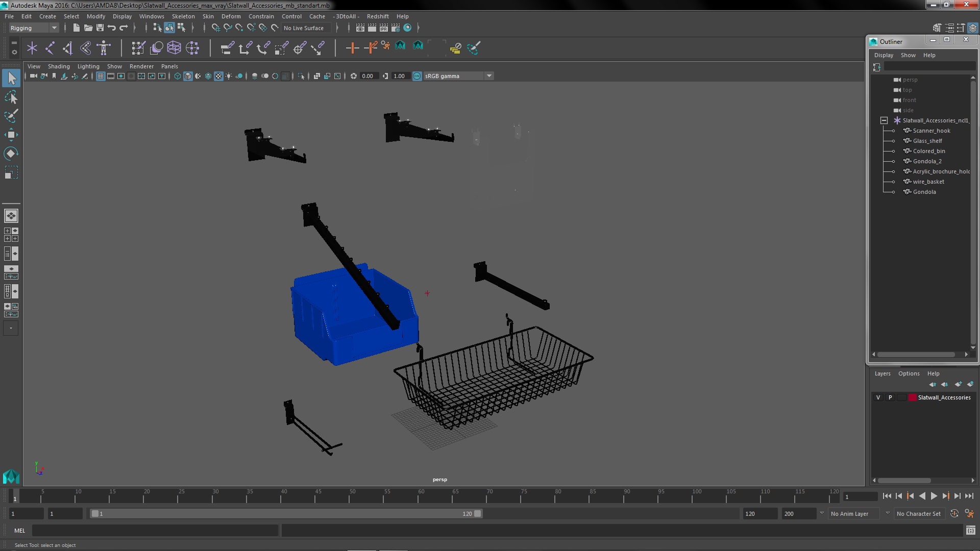Viewport: 980px width, 551px height.
Task: Open the Constrain menu
Action: 261,16
